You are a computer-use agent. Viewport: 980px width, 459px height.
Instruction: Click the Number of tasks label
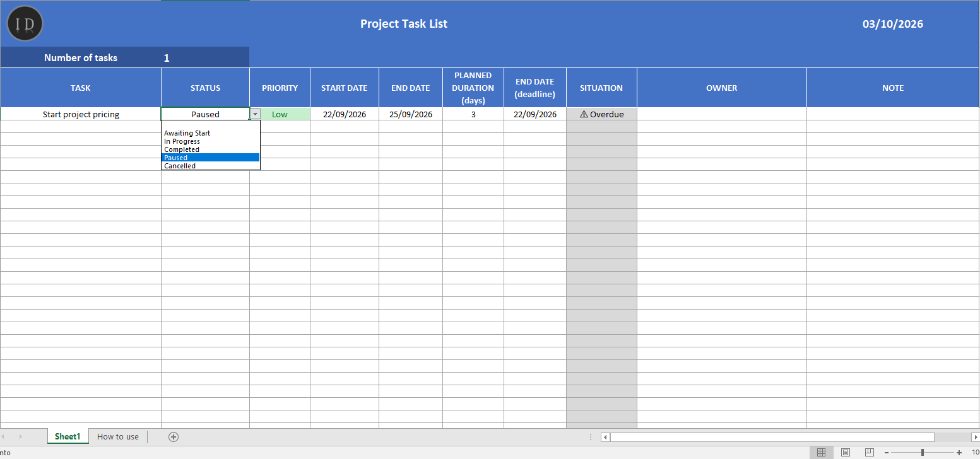pos(81,58)
